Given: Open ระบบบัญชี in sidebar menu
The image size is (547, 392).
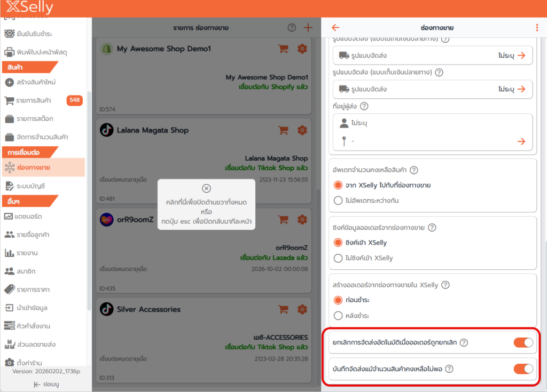Looking at the screenshot, I should (30, 186).
